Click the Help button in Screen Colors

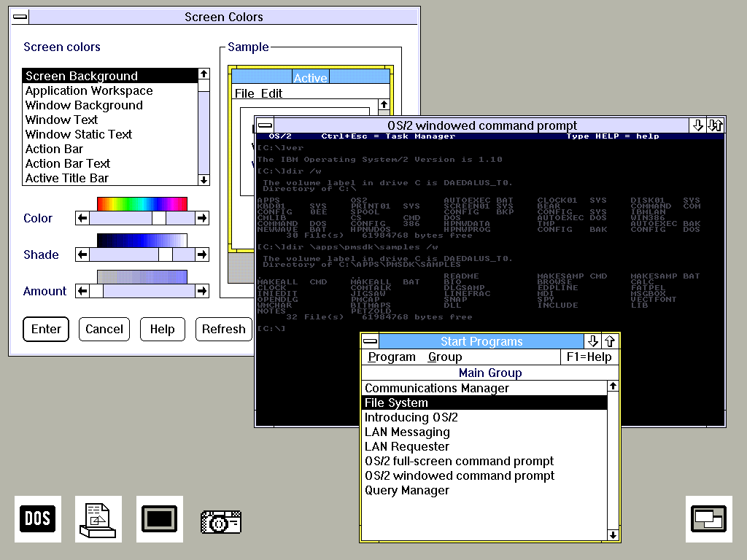coord(163,329)
